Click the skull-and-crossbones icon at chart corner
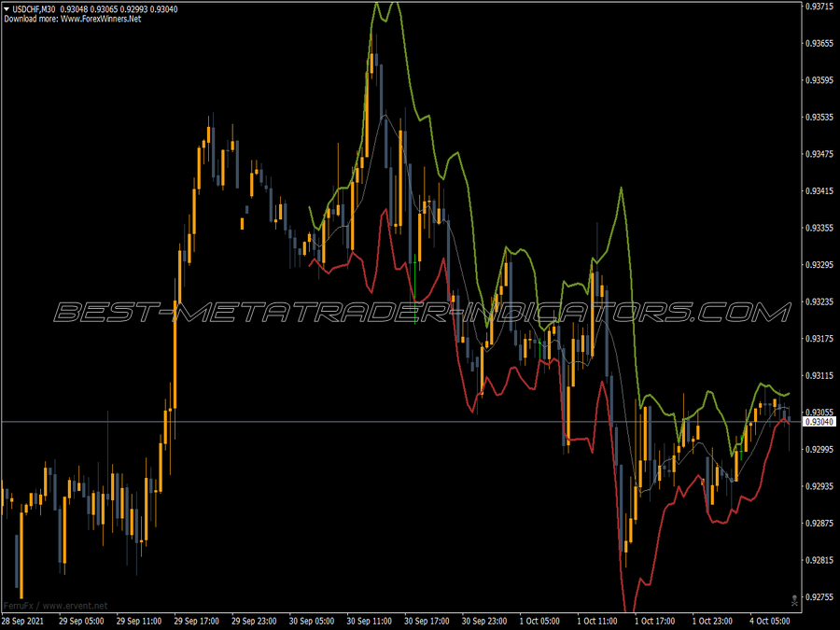840x630 pixels. tap(794, 600)
